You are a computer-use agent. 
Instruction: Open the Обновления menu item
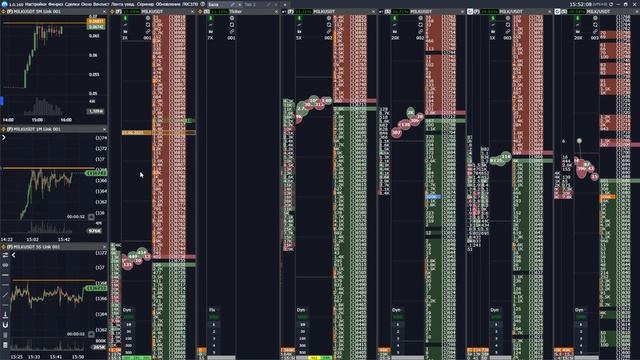(x=168, y=4)
